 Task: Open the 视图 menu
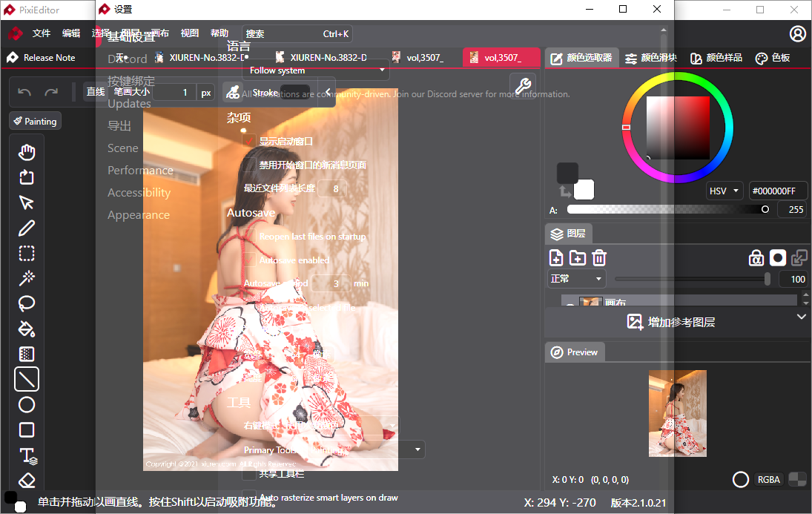(189, 33)
